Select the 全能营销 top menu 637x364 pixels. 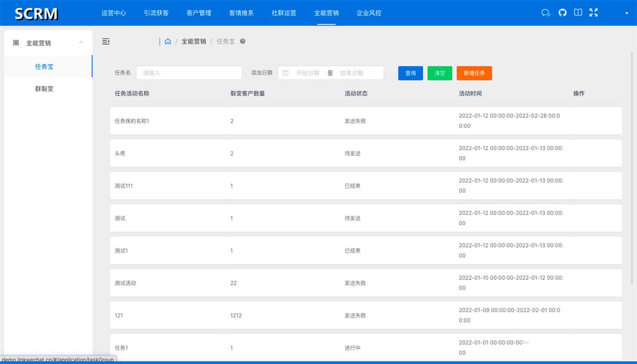[x=326, y=13]
